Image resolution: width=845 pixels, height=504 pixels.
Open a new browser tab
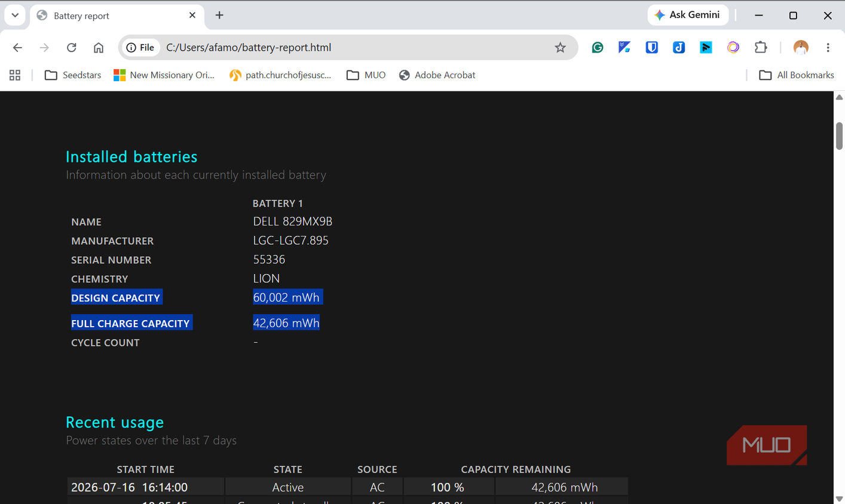[x=219, y=16]
